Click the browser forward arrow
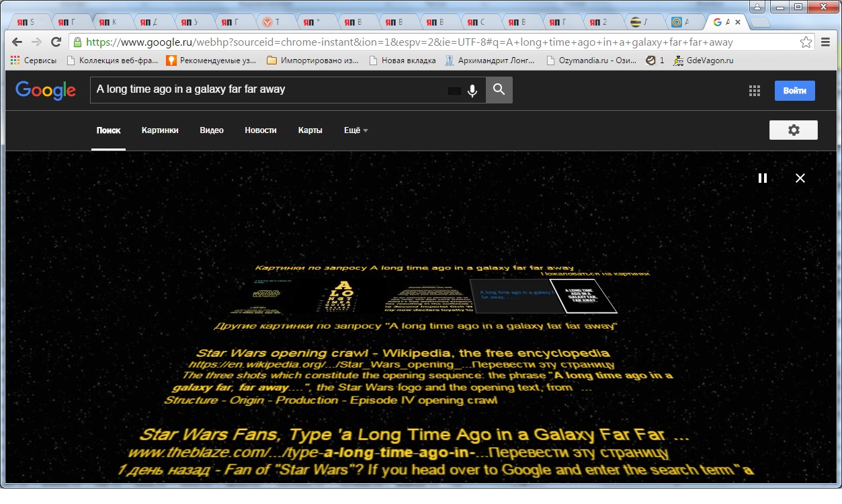This screenshot has width=842, height=504. pos(37,42)
